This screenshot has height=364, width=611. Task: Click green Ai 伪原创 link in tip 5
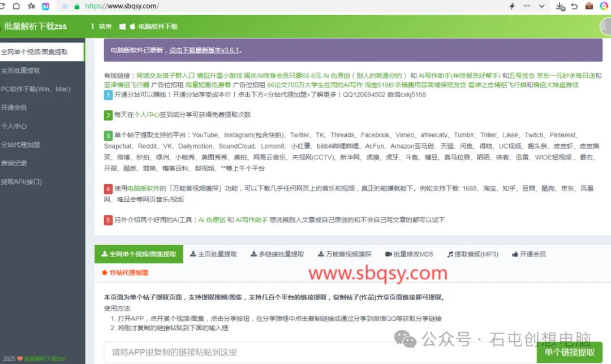tap(212, 220)
